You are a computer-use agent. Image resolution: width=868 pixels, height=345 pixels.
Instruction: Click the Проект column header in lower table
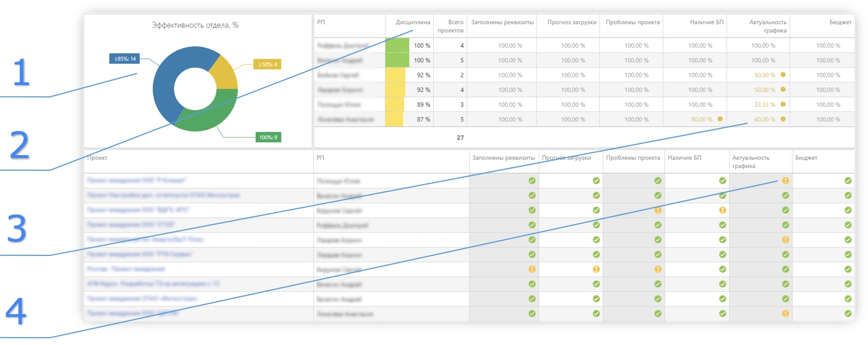pyautogui.click(x=97, y=158)
